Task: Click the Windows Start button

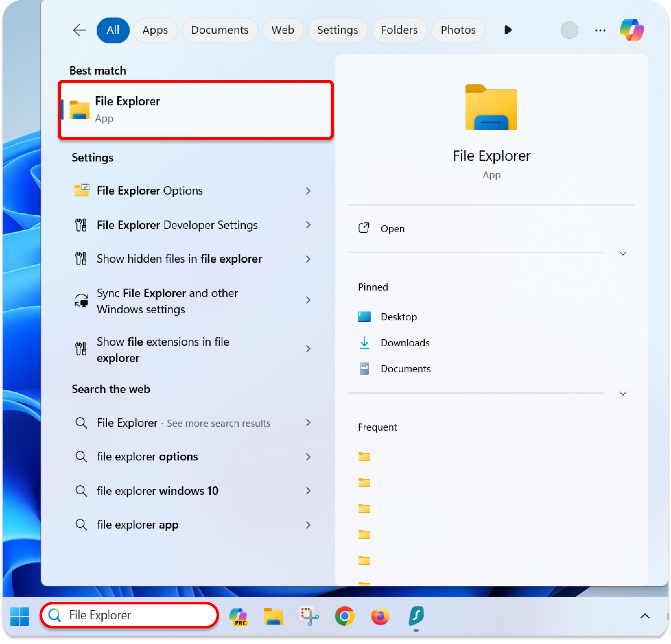Action: pyautogui.click(x=19, y=615)
